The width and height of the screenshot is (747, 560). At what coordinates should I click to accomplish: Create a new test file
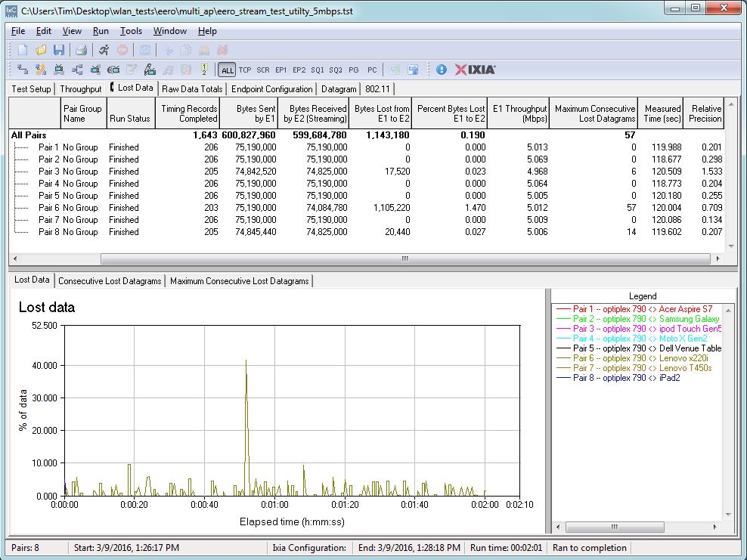click(23, 50)
